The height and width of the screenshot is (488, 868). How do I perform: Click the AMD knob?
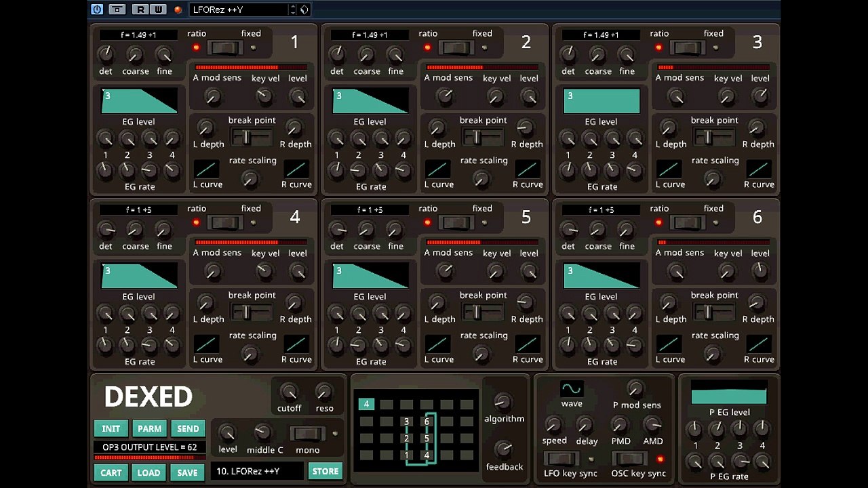pos(652,425)
